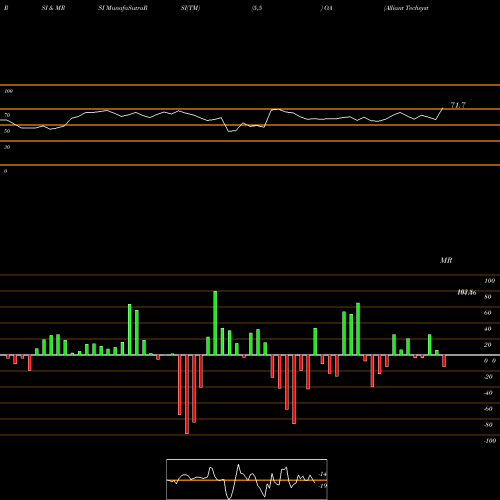Click the MR axis 40 label
This screenshot has width=500, height=500.
click(x=488, y=329)
